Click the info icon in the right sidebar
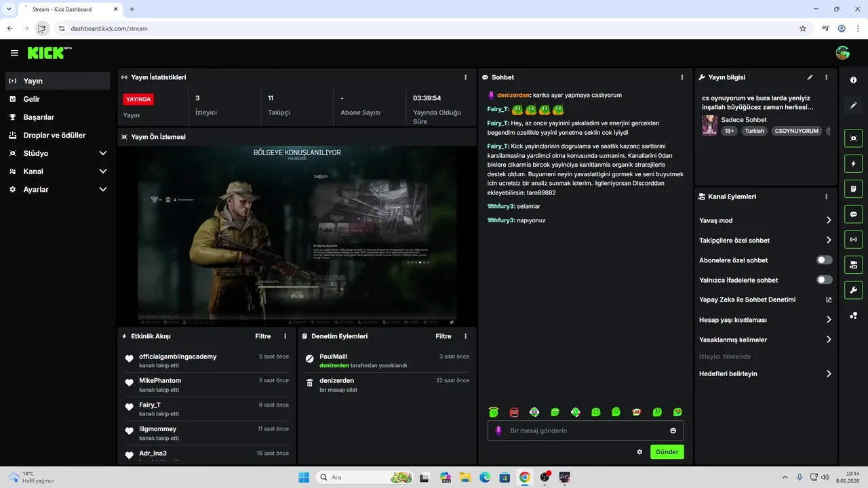This screenshot has width=868, height=488. click(x=853, y=80)
